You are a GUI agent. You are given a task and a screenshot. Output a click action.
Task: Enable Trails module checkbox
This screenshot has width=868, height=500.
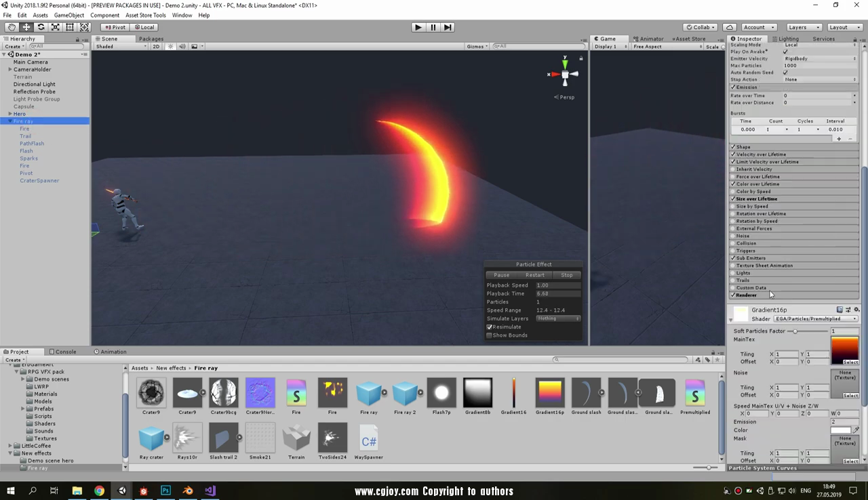[733, 280]
